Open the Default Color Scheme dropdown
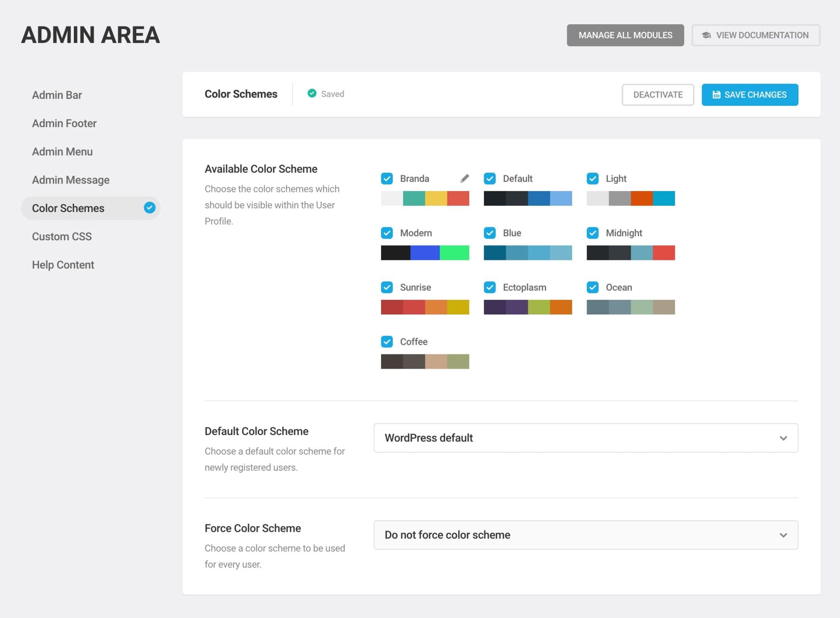This screenshot has width=840, height=618. coord(585,438)
